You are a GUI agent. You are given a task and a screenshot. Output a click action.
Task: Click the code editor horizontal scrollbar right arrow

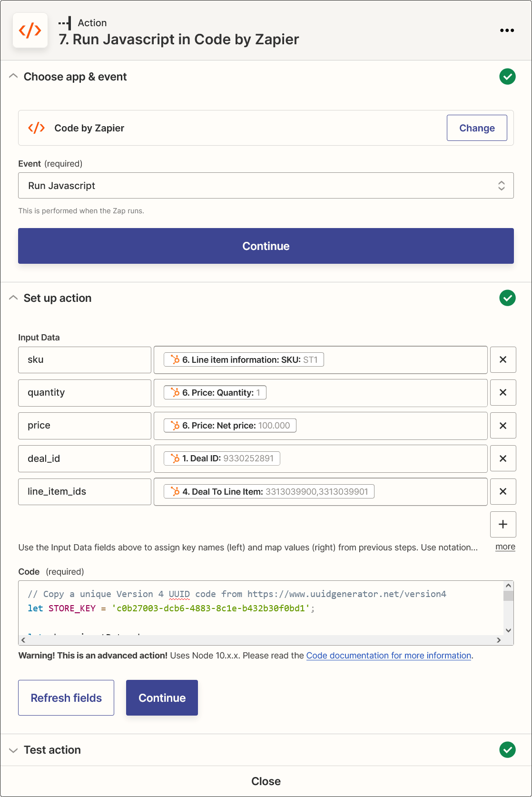click(499, 640)
